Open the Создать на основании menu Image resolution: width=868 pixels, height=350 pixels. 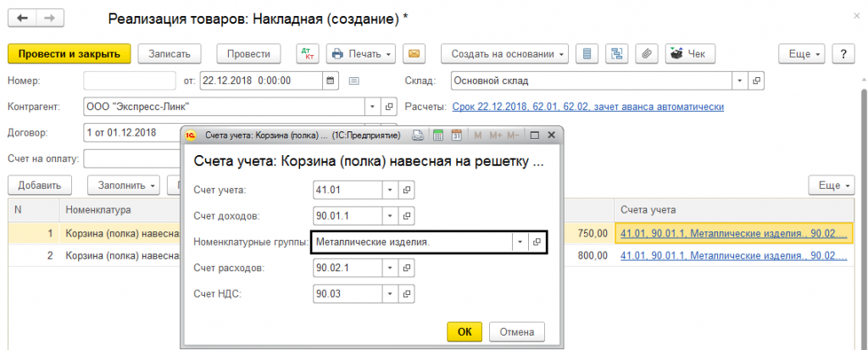[504, 53]
